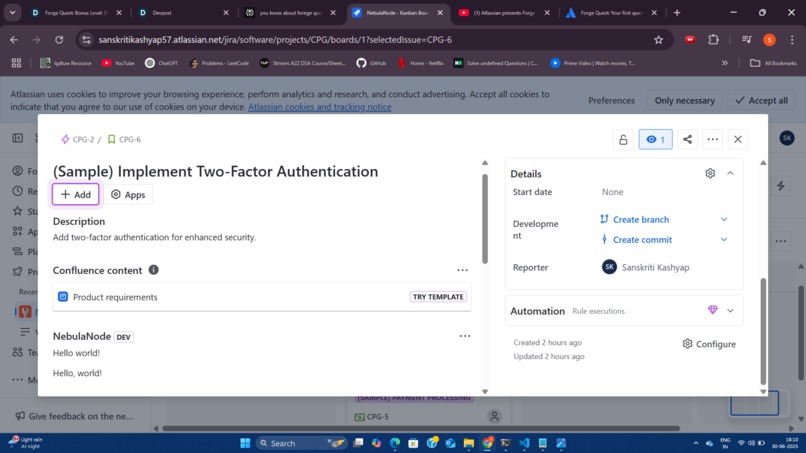Screen dimensions: 806x453
Task: Click the Automation premium gem icon
Action: 712,310
